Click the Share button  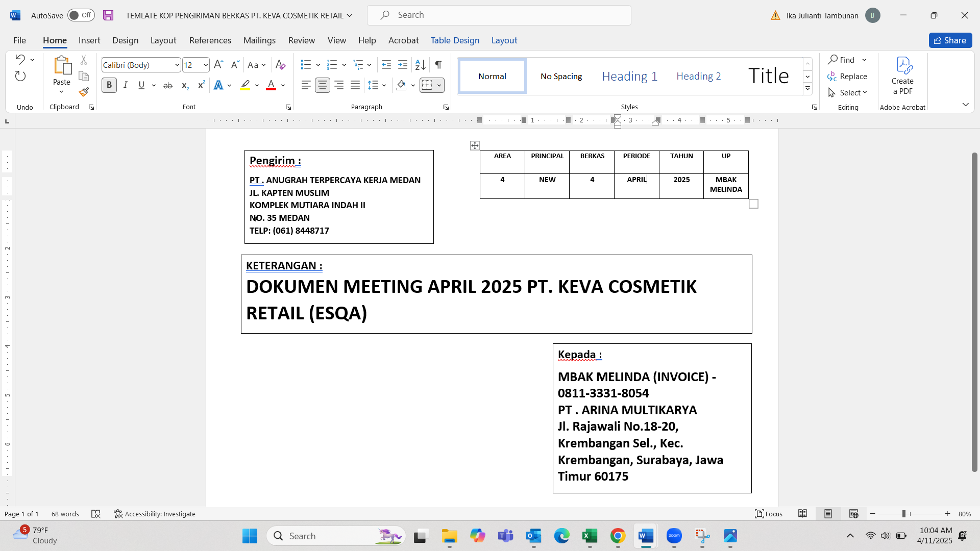950,40
